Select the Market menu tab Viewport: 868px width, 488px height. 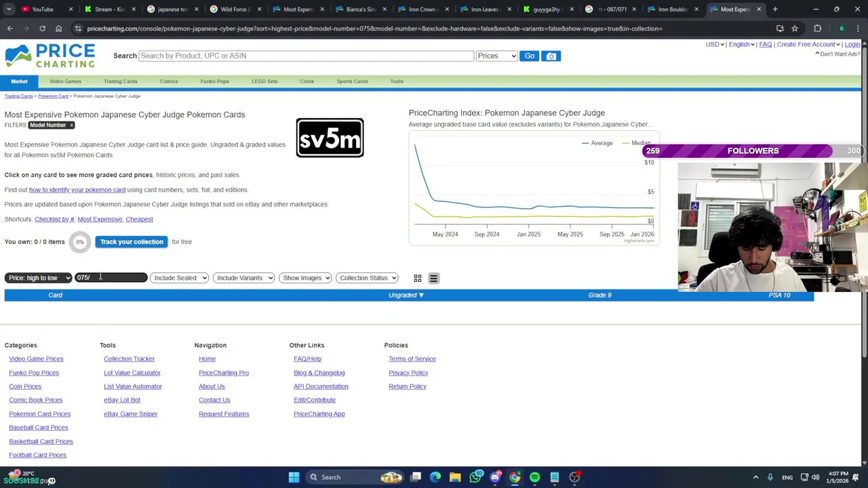tap(19, 81)
